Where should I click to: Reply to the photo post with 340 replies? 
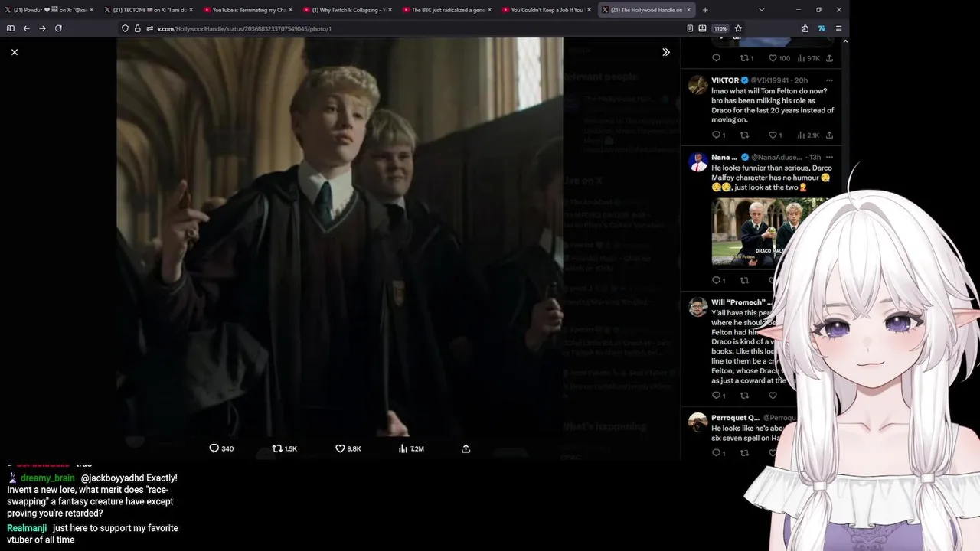coord(221,448)
